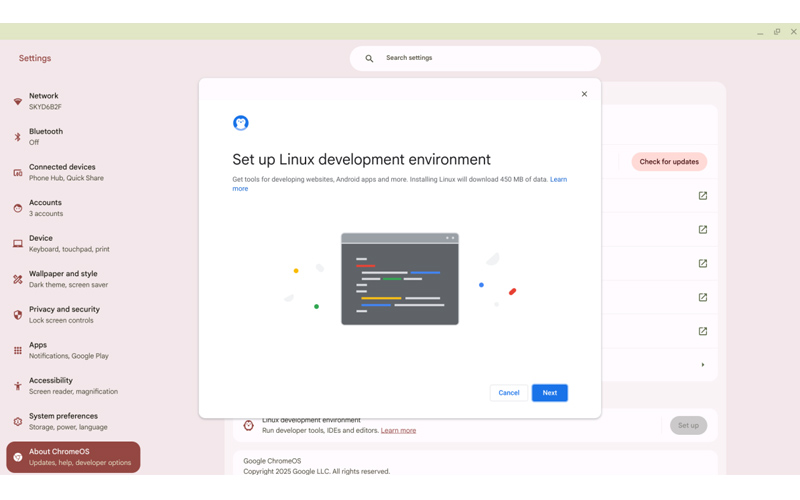Click the Privacy and security shield icon

[18, 315]
